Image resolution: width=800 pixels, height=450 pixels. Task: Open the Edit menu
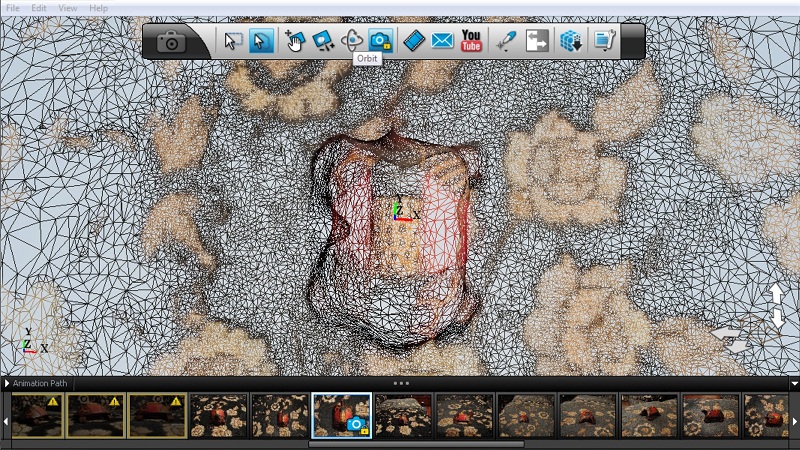(x=39, y=8)
